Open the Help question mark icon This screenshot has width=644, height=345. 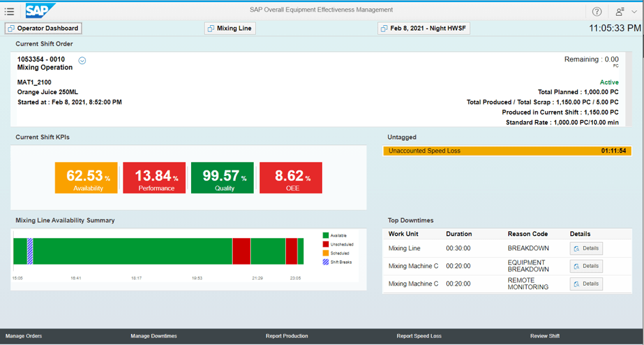[x=597, y=12]
